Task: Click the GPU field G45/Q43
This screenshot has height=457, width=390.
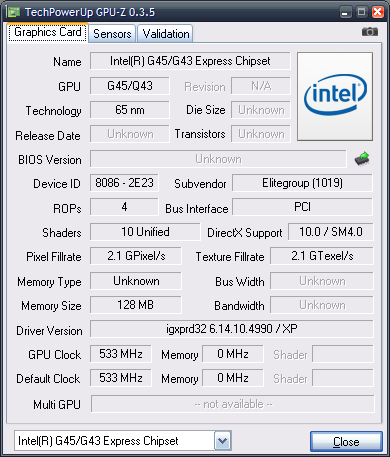Action: coord(130,86)
